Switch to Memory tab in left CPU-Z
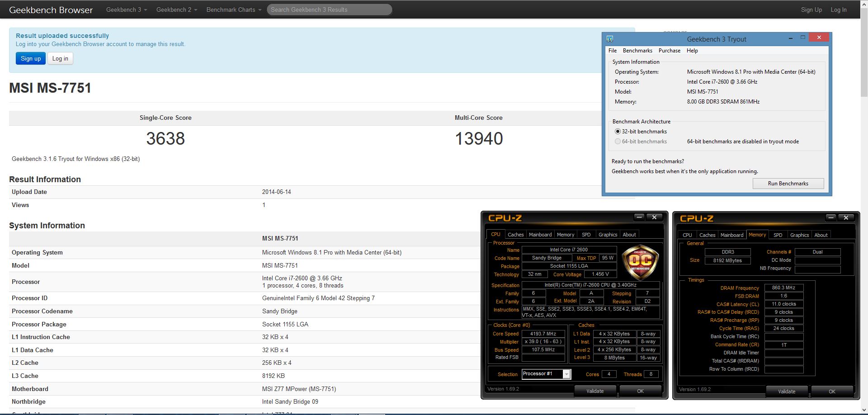 point(566,235)
